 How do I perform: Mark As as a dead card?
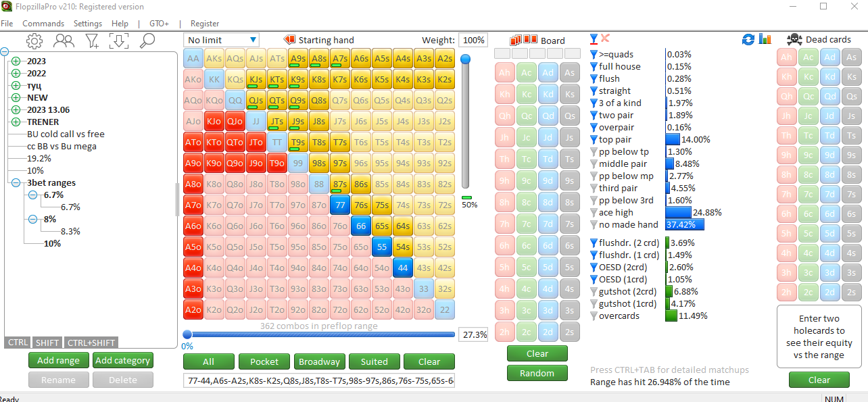coord(852,58)
